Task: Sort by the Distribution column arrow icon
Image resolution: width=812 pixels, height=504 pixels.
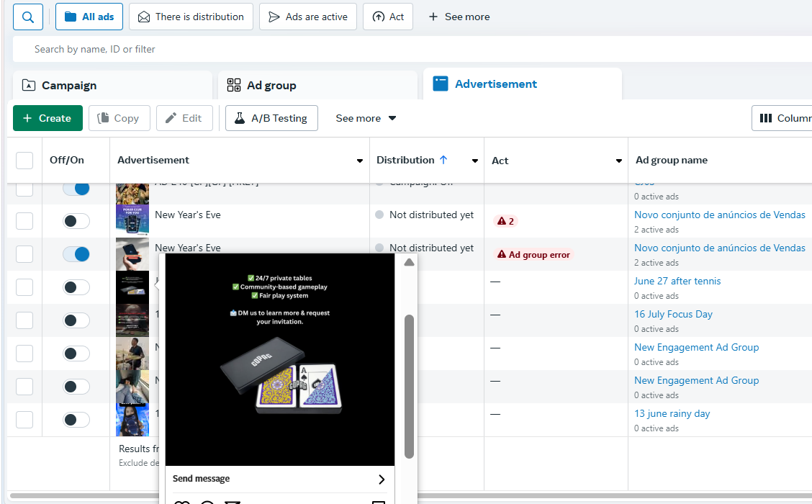Action: point(443,160)
